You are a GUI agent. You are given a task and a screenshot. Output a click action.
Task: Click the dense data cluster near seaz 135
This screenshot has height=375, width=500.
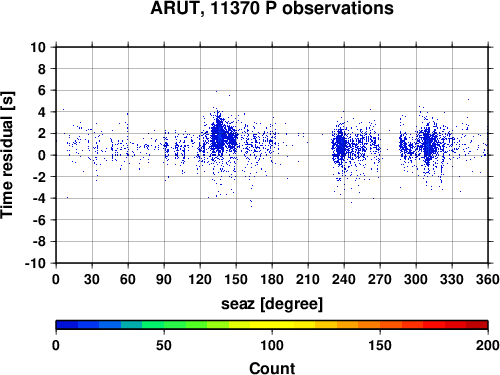(x=219, y=137)
